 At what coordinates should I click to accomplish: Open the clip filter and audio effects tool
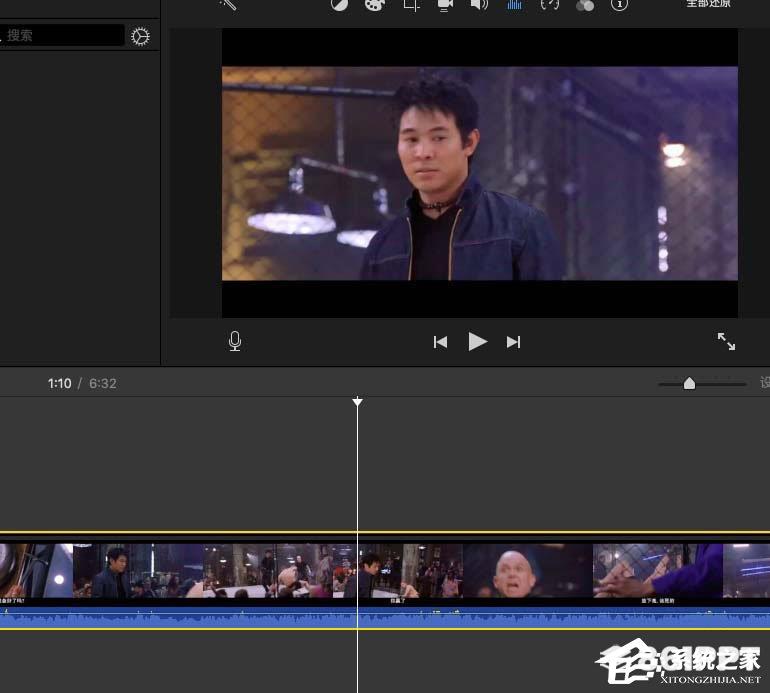(x=584, y=5)
